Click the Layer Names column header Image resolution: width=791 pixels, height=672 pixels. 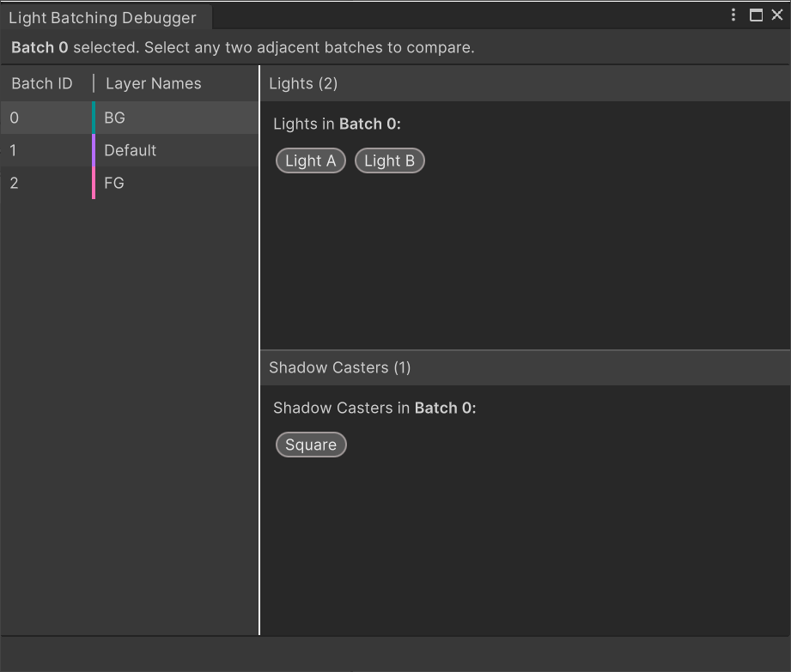pyautogui.click(x=153, y=83)
